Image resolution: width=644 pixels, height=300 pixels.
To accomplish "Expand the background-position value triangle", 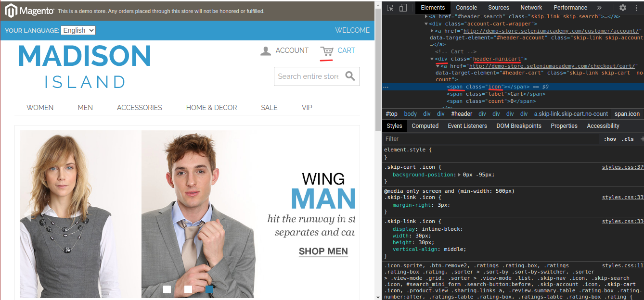I will coord(459,175).
